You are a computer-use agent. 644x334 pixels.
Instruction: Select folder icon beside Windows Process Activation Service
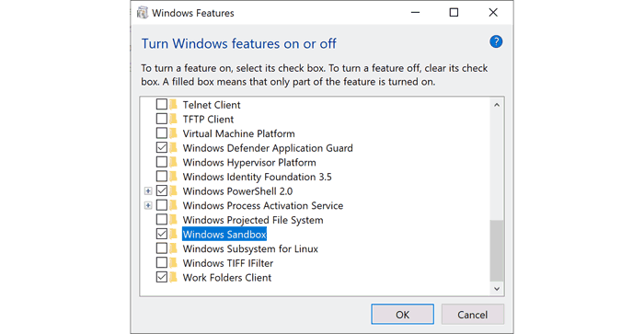coord(173,205)
